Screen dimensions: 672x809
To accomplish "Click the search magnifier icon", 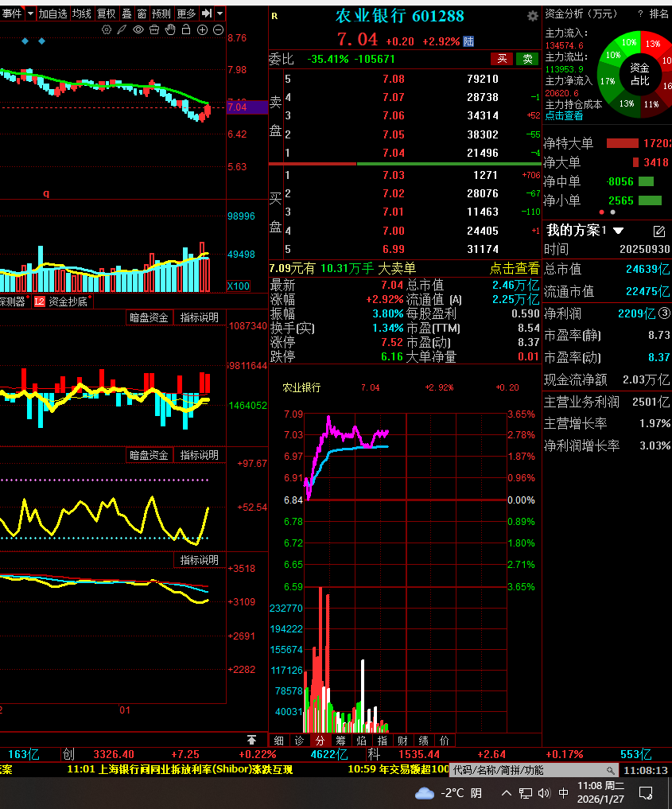I will (x=611, y=770).
